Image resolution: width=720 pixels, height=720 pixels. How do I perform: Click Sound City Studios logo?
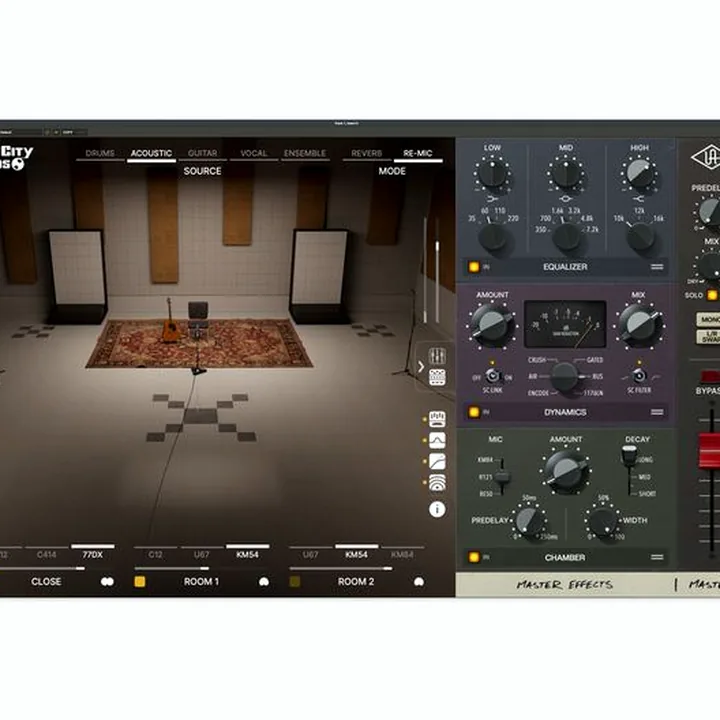pos(15,158)
